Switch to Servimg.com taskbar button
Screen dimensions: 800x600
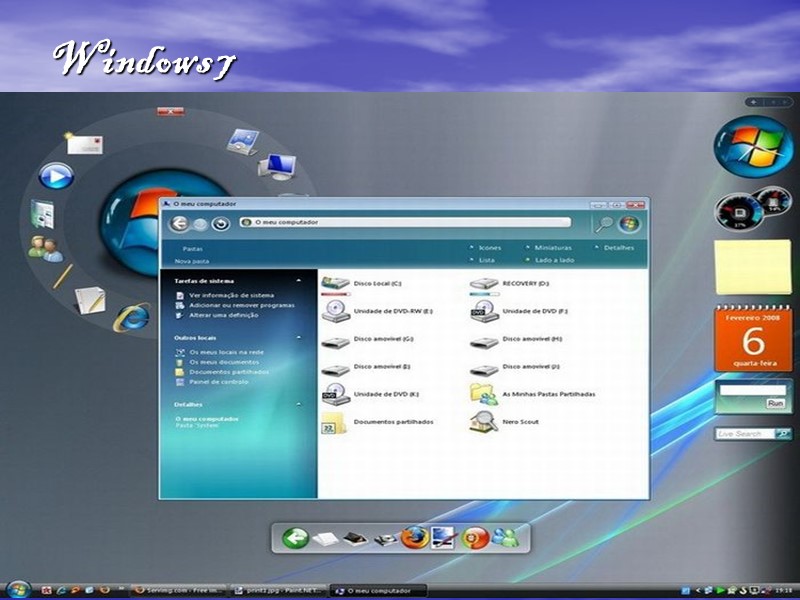coord(179,590)
